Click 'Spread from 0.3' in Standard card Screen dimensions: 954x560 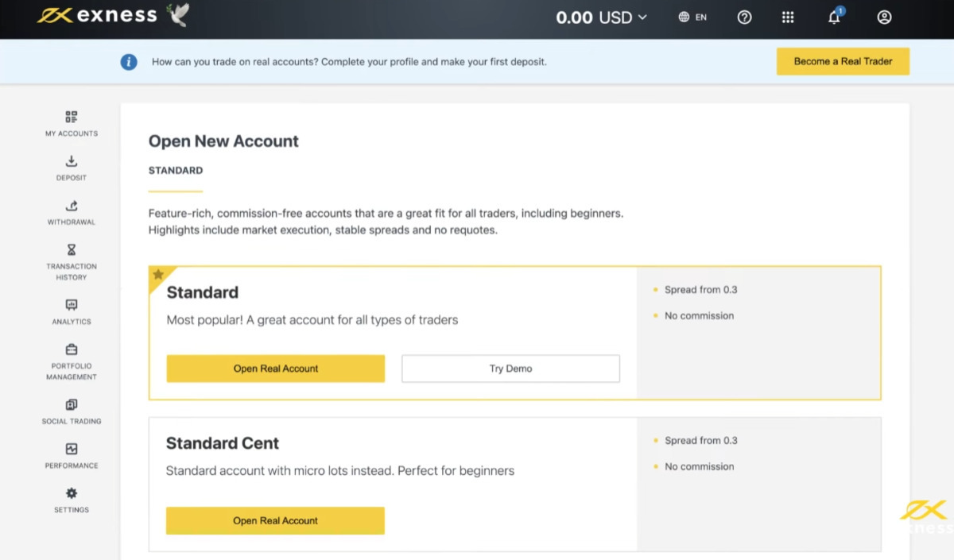coord(700,290)
